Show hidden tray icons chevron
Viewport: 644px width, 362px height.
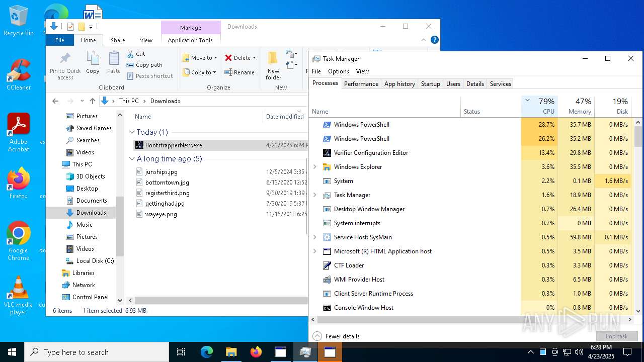click(x=530, y=352)
